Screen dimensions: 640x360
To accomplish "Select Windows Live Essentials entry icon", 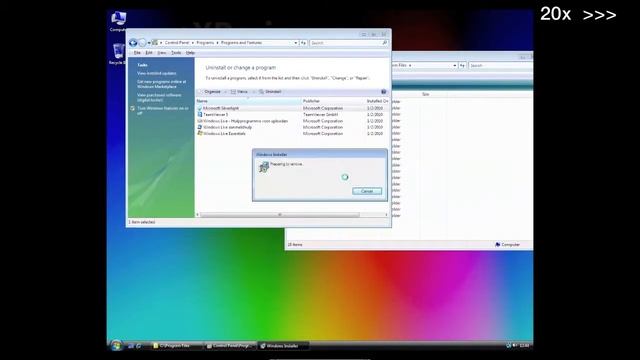I will (200, 133).
